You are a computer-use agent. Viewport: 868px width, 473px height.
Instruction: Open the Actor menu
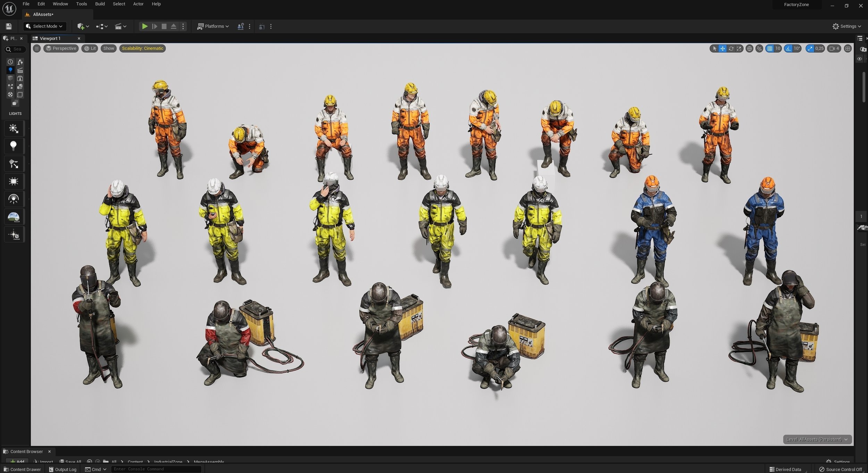coord(138,4)
